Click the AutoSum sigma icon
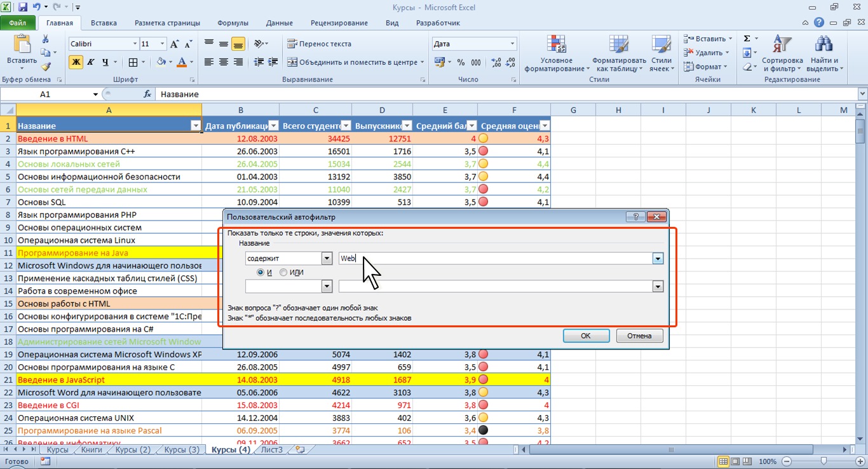Screen dimensions: 868x469 coord(747,39)
